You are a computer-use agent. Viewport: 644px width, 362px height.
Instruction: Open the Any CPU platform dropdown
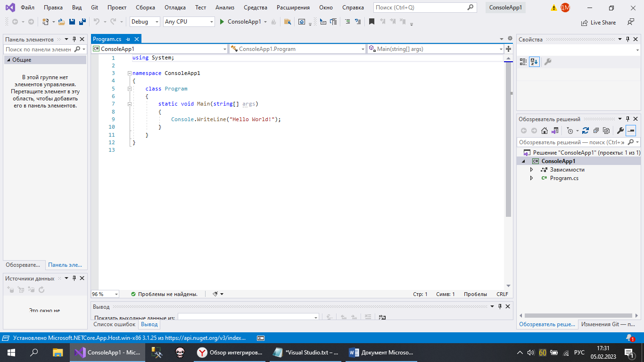[x=188, y=22]
